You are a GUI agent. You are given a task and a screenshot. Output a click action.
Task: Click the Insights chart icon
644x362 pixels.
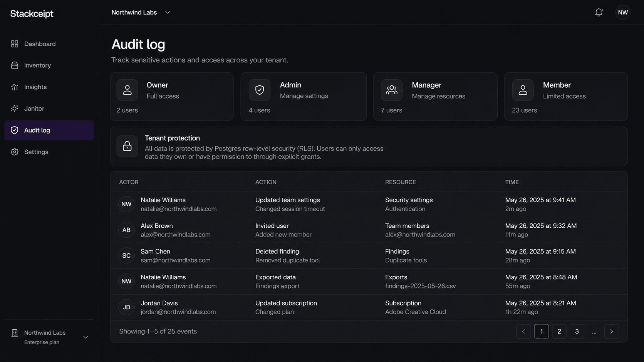(x=15, y=87)
